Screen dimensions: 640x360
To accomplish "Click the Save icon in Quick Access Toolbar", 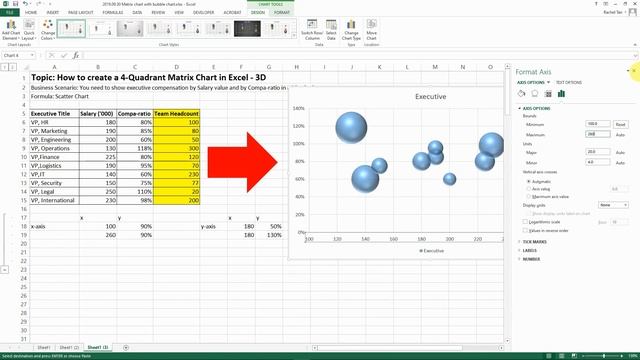I will (x=15, y=4).
